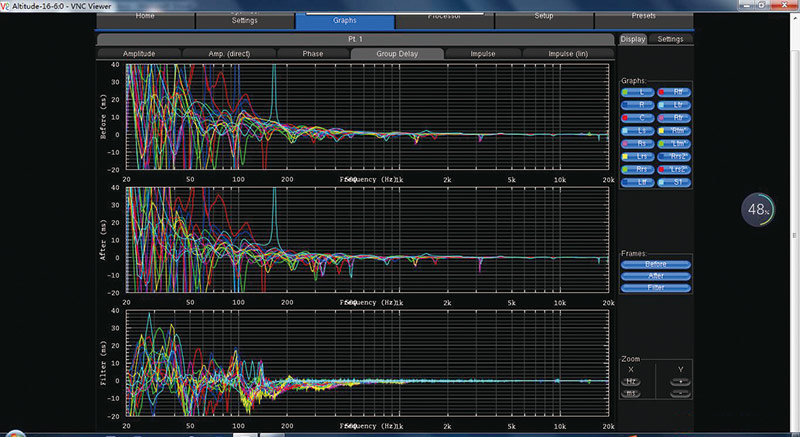Toggle the Ltf channel graph
Viewport: 800px width, 437px height.
pos(638,182)
